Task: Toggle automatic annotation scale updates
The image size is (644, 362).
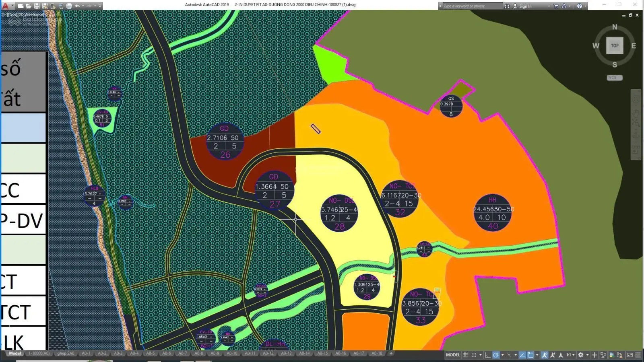Action: click(x=553, y=355)
